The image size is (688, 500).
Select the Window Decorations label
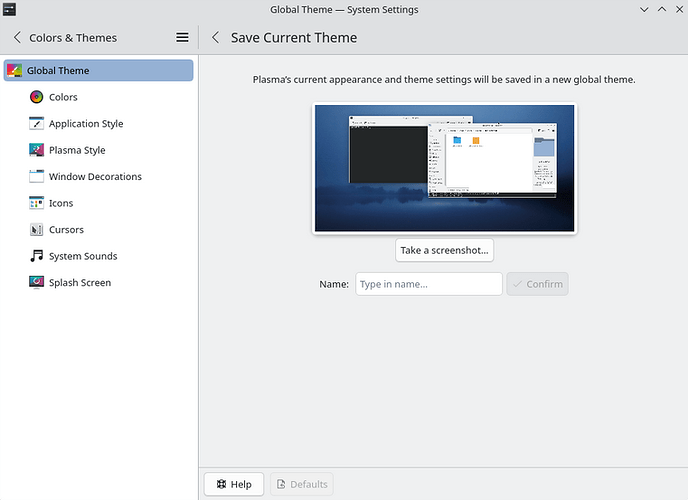(x=95, y=176)
